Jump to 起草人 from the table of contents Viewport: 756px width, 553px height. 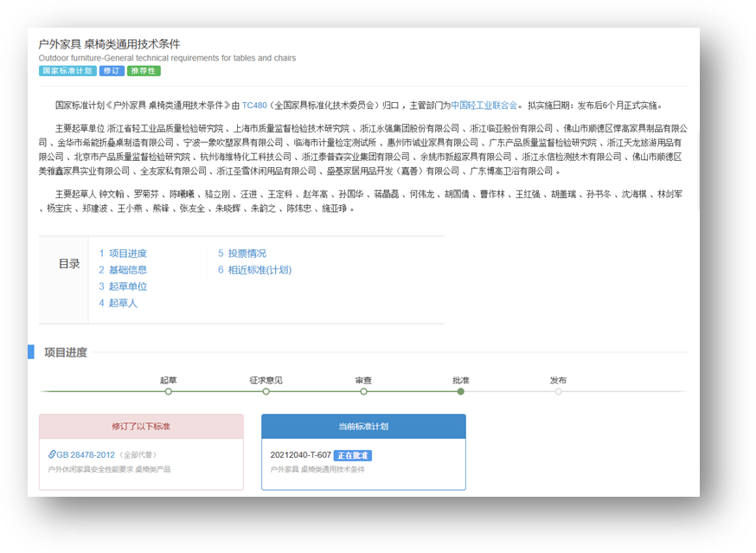click(x=118, y=303)
